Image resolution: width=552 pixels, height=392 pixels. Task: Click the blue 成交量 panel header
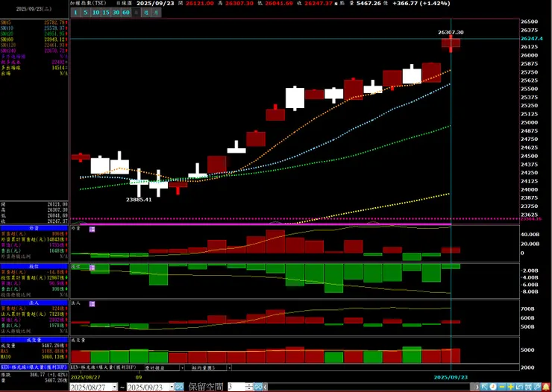pos(34,340)
